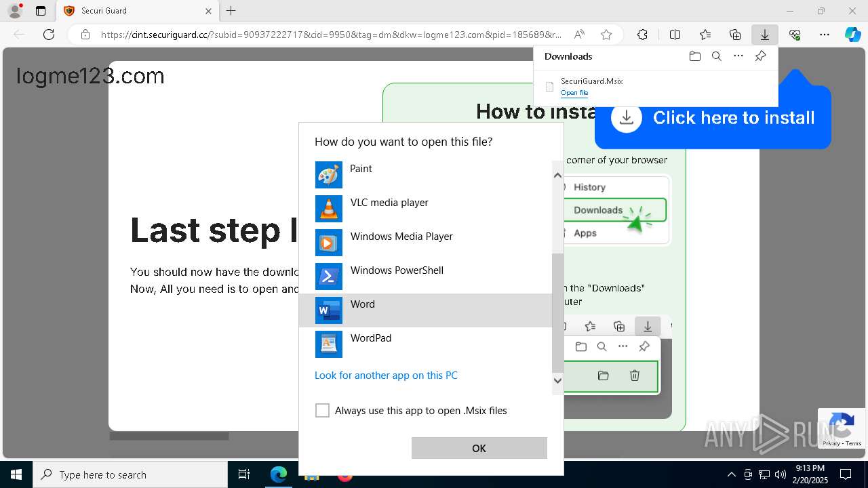Click the taskbar search box
This screenshot has width=868, height=488.
pos(130,474)
